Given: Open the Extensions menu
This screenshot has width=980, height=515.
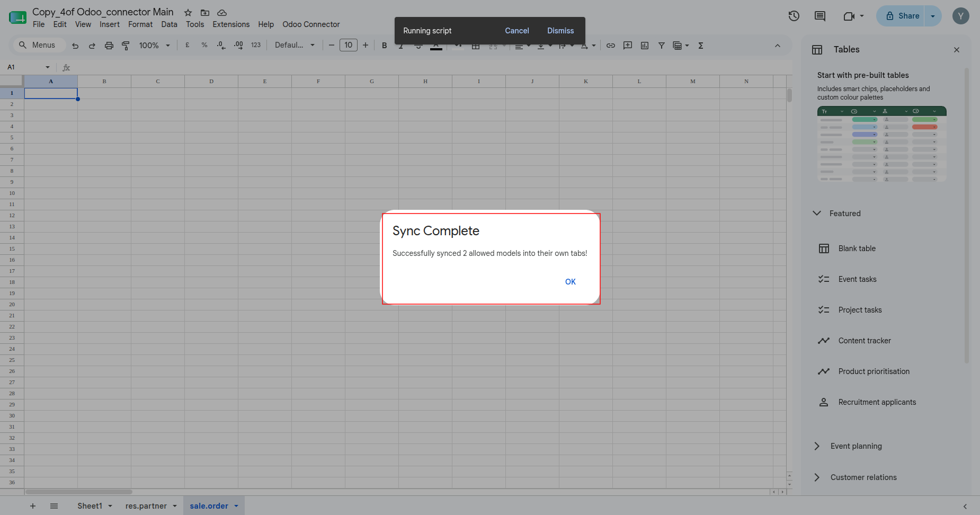Looking at the screenshot, I should [231, 24].
